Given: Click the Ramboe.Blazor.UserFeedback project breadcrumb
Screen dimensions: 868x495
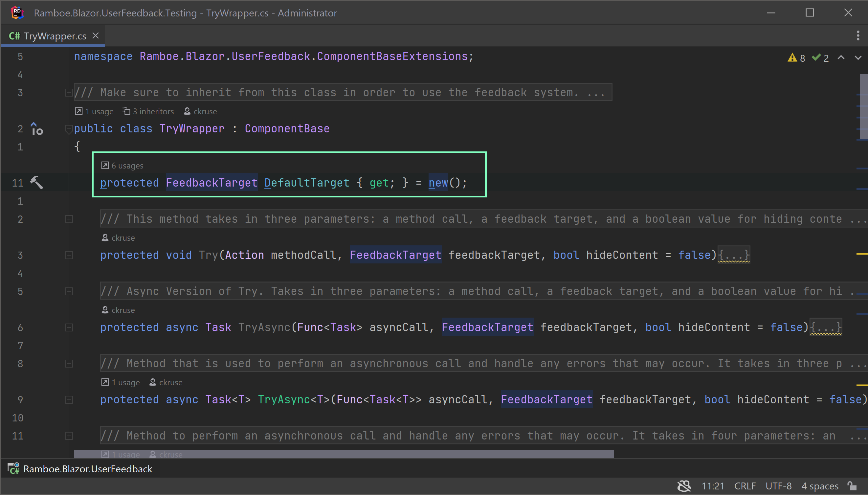Looking at the screenshot, I should (88, 469).
